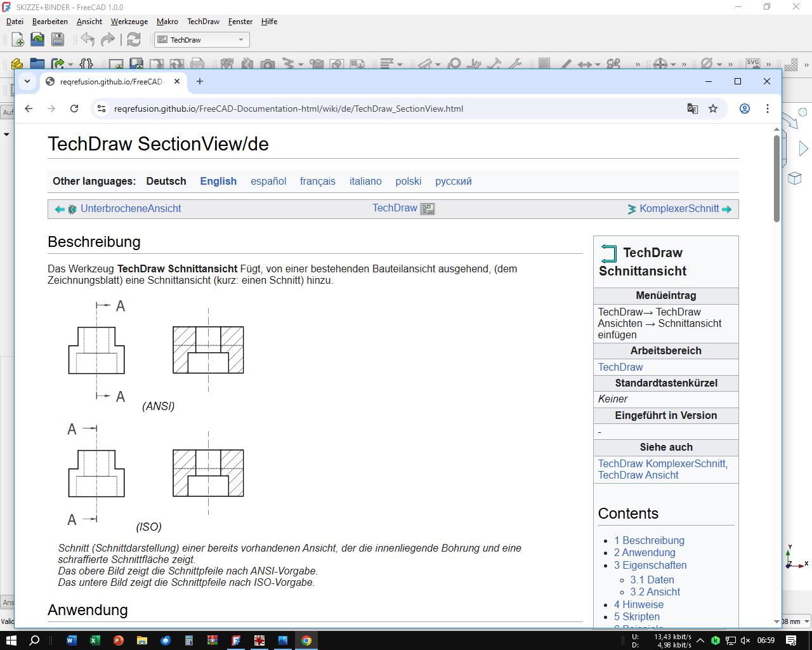Switch page language to English
Image resolution: width=812 pixels, height=650 pixels.
[x=218, y=181]
